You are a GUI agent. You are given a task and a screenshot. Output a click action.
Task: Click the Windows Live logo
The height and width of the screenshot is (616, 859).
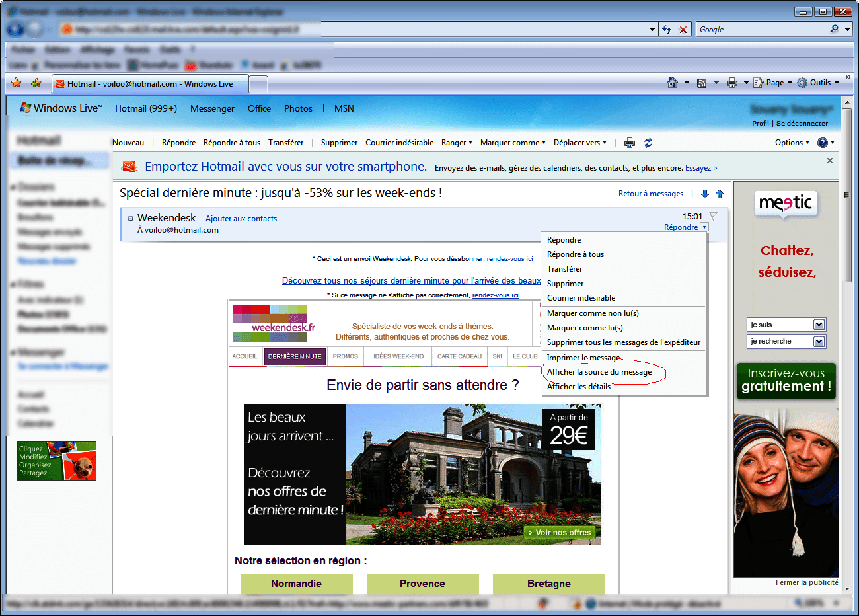coord(61,108)
